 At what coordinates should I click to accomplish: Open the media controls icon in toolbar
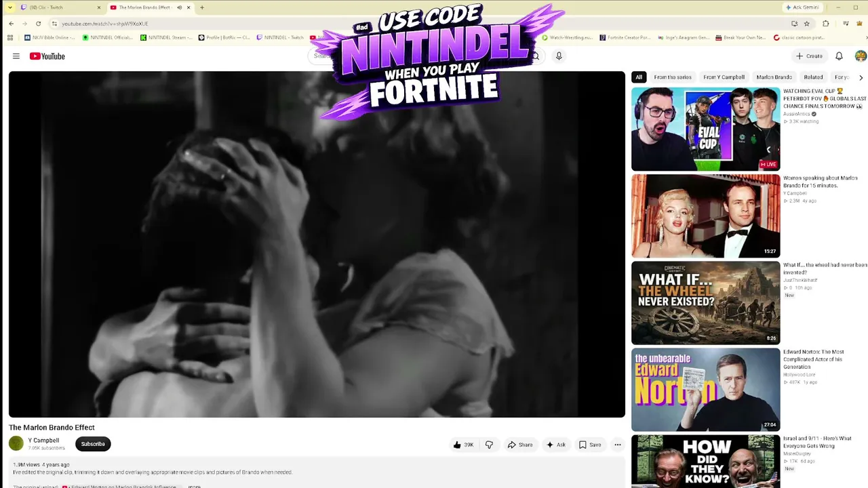(x=846, y=24)
